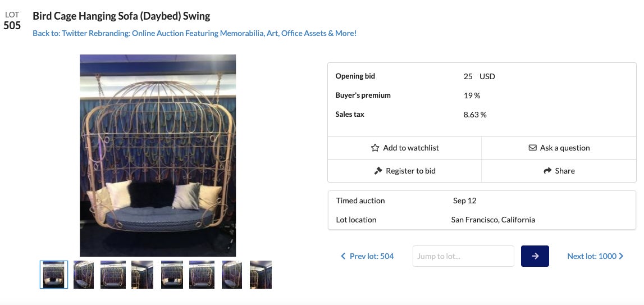Open the main bird cage swing photo
This screenshot has height=305, width=644.
(x=158, y=156)
